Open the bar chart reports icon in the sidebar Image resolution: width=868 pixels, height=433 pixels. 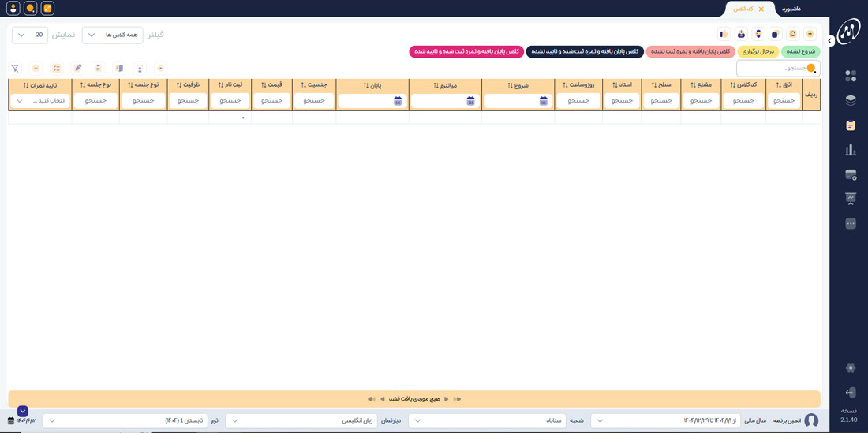point(850,150)
